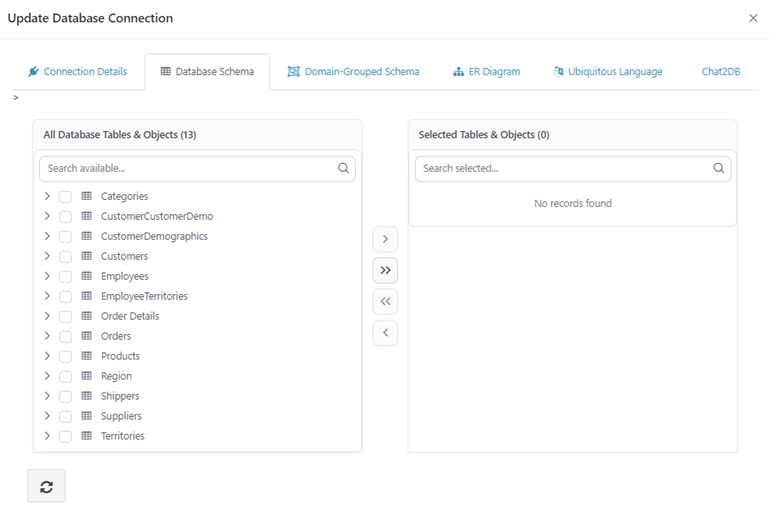The image size is (769, 515).
Task: Expand the Customers tree node
Action: (x=47, y=256)
